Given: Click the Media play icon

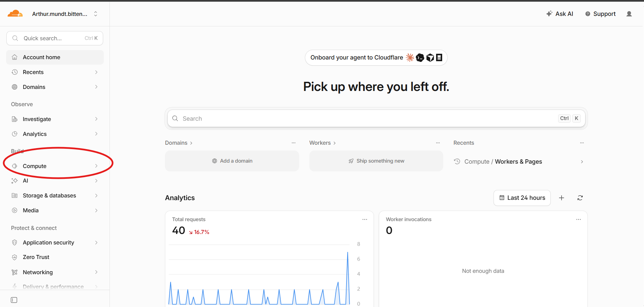Looking at the screenshot, I should pos(15,210).
